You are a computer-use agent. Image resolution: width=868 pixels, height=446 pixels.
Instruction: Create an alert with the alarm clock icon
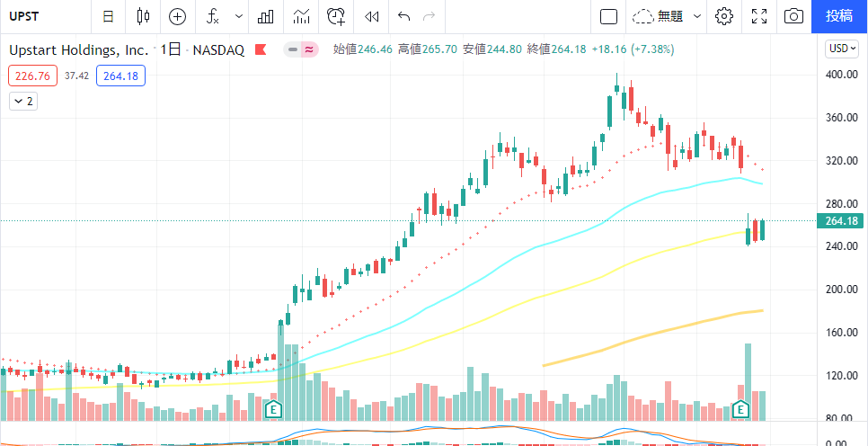pos(336,16)
